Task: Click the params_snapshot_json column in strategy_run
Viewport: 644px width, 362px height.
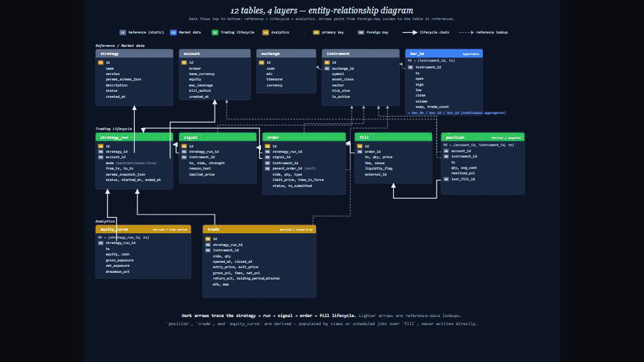Action: tap(125, 174)
